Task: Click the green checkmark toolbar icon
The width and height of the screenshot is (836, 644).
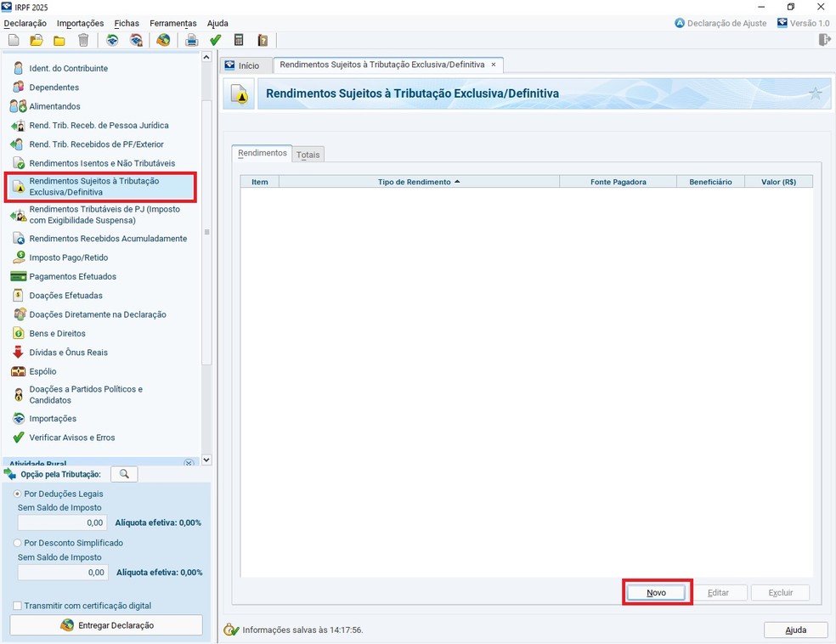Action: pyautogui.click(x=215, y=40)
